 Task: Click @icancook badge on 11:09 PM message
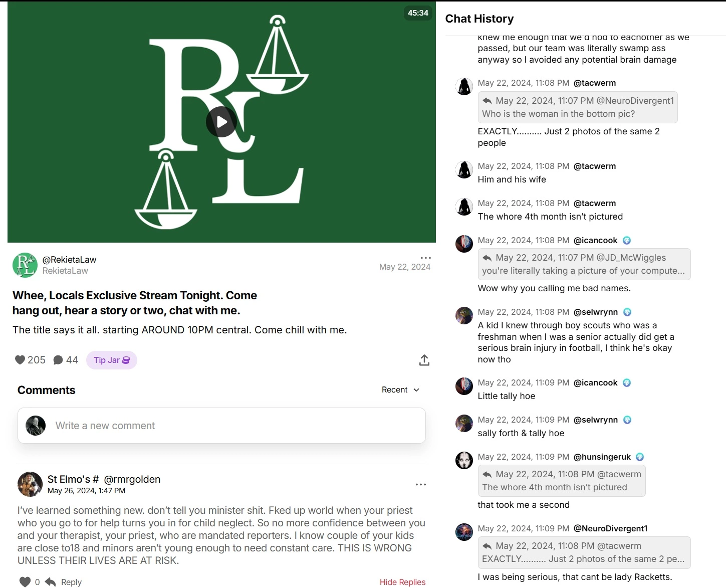click(x=626, y=383)
